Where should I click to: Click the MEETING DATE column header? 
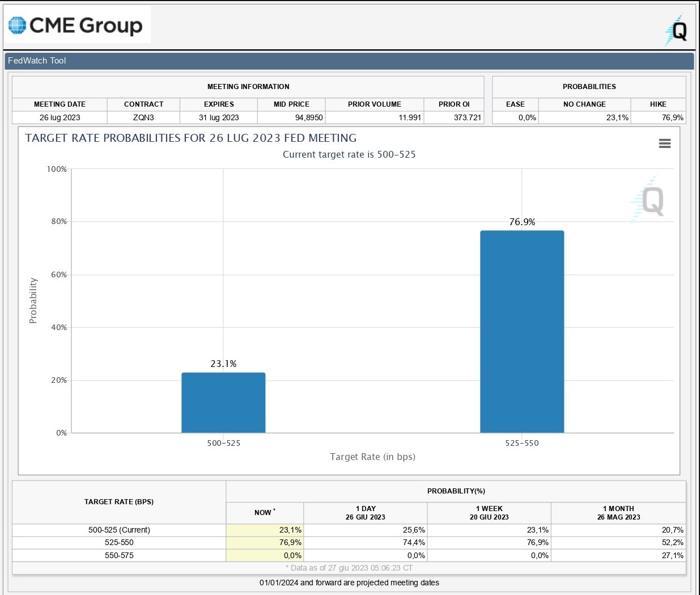pos(60,104)
